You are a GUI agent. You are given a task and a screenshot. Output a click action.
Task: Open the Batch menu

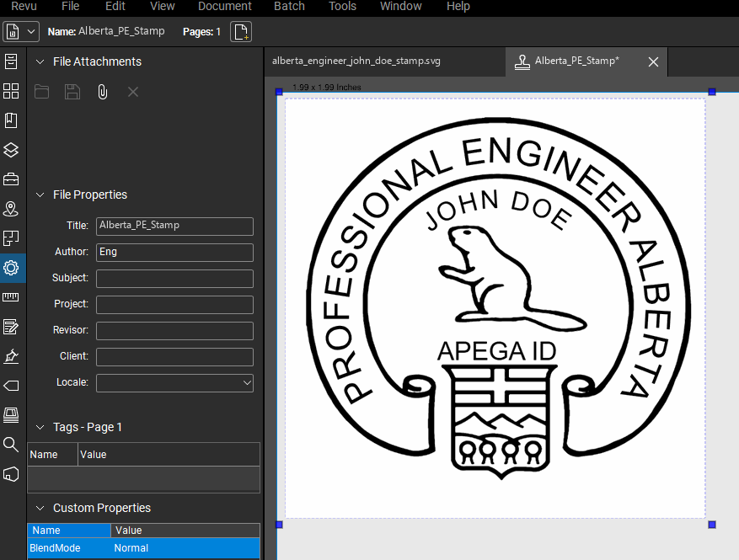289,6
